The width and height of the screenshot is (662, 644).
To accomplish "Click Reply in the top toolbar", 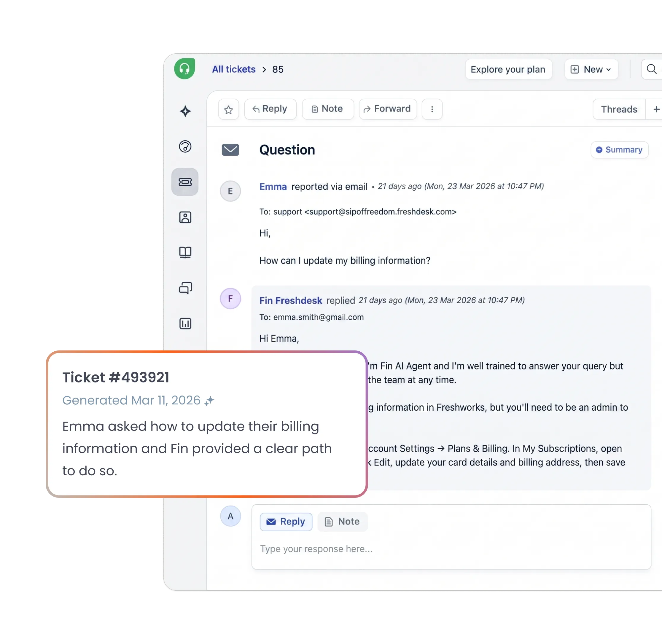I will point(270,109).
